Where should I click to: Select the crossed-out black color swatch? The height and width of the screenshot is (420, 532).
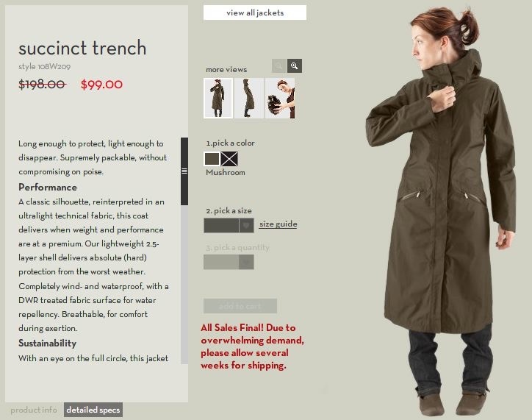click(229, 159)
